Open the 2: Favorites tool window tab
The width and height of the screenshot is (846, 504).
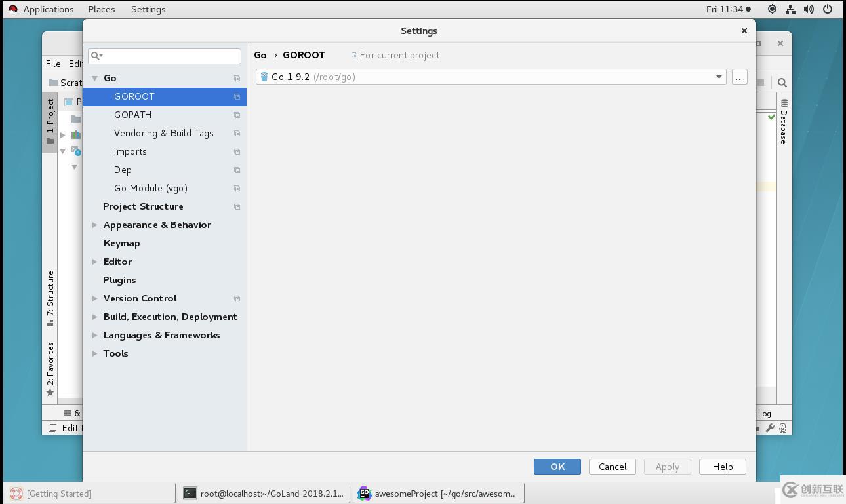[50, 369]
